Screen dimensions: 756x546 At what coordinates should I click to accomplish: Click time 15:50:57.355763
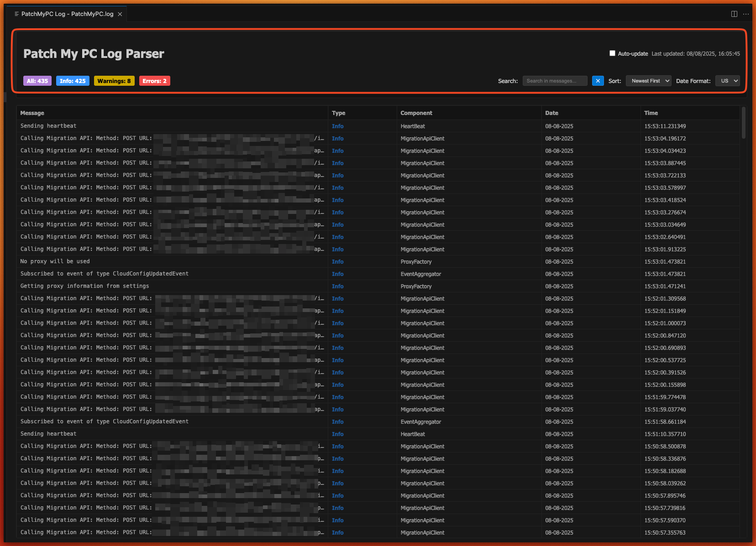pyautogui.click(x=665, y=533)
